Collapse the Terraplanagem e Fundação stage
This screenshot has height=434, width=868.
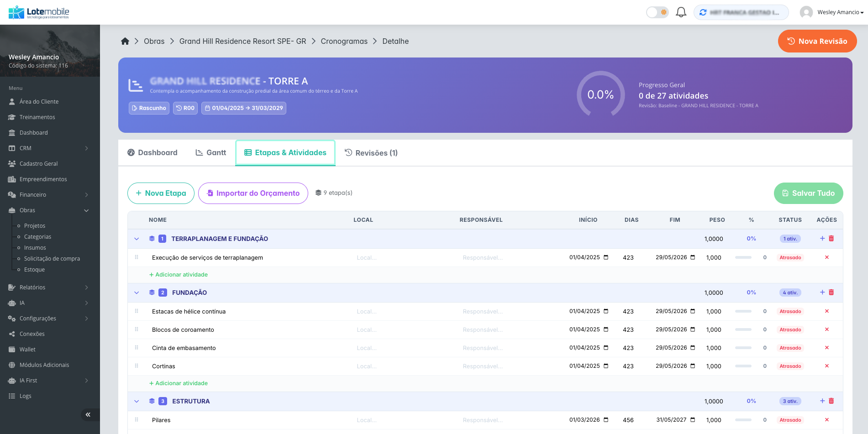click(137, 239)
